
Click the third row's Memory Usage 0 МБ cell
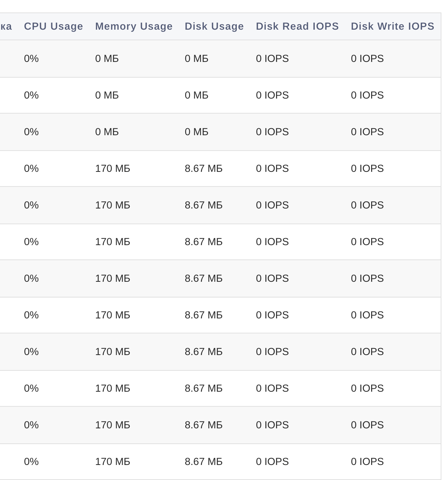(x=107, y=132)
